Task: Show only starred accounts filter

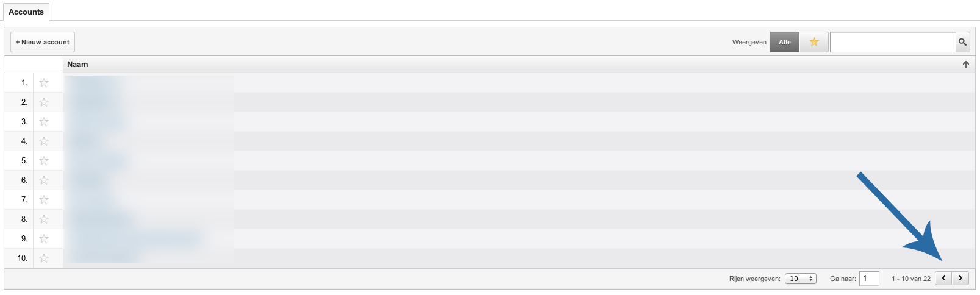Action: point(814,42)
